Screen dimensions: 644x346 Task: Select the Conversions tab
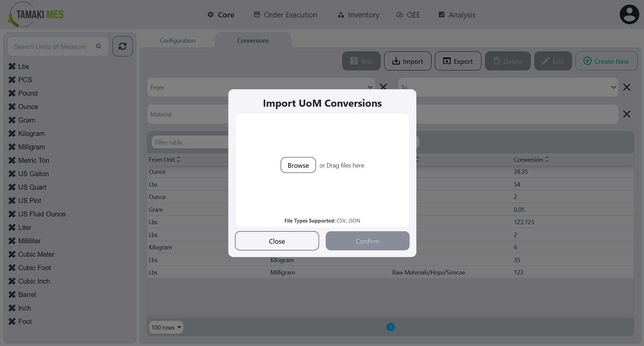pos(253,40)
